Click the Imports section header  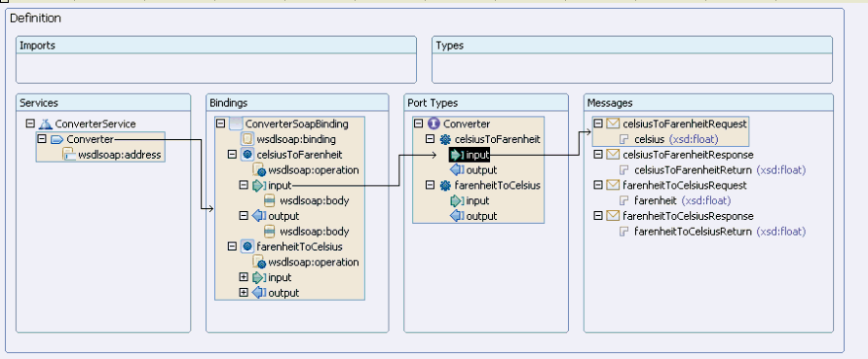216,46
